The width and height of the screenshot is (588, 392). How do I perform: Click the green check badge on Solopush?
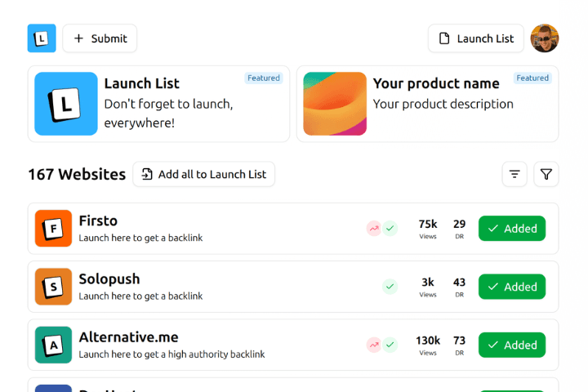pos(390,287)
